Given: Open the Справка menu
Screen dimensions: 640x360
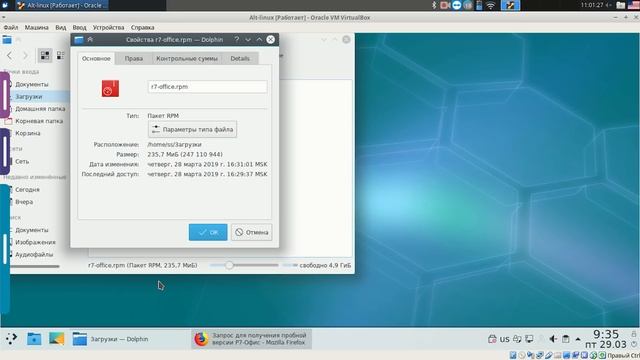Looking at the screenshot, I should tap(142, 27).
